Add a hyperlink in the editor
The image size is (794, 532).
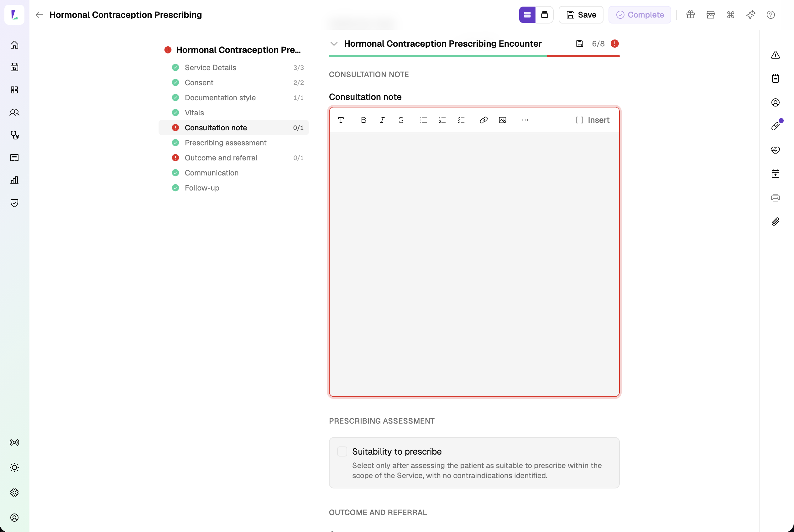pyautogui.click(x=483, y=120)
